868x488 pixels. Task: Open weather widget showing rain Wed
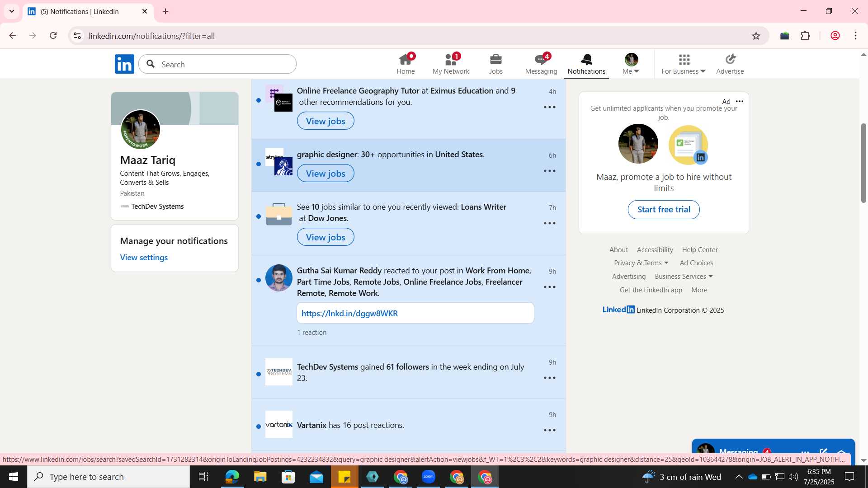681,477
